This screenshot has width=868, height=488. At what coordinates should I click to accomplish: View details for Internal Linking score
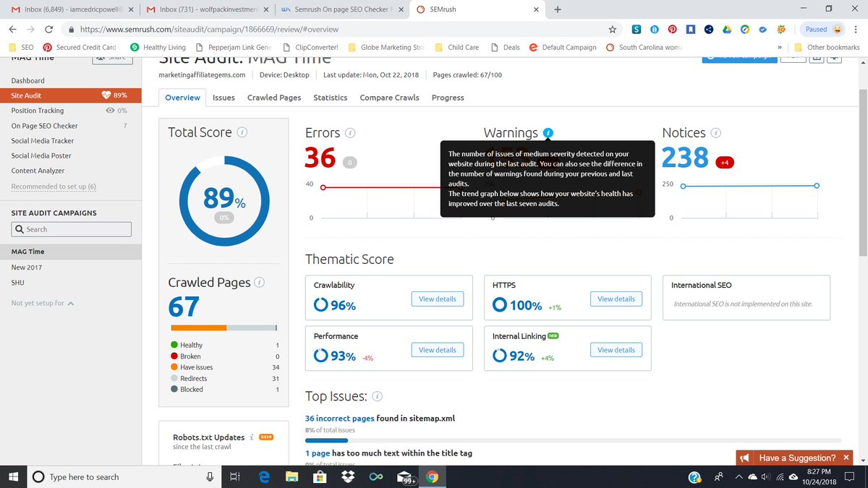coord(616,350)
